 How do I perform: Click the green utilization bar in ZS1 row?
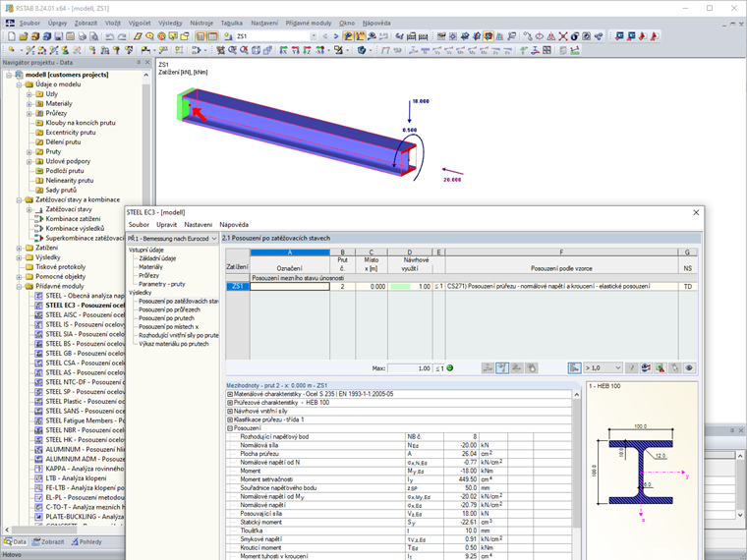coord(400,287)
